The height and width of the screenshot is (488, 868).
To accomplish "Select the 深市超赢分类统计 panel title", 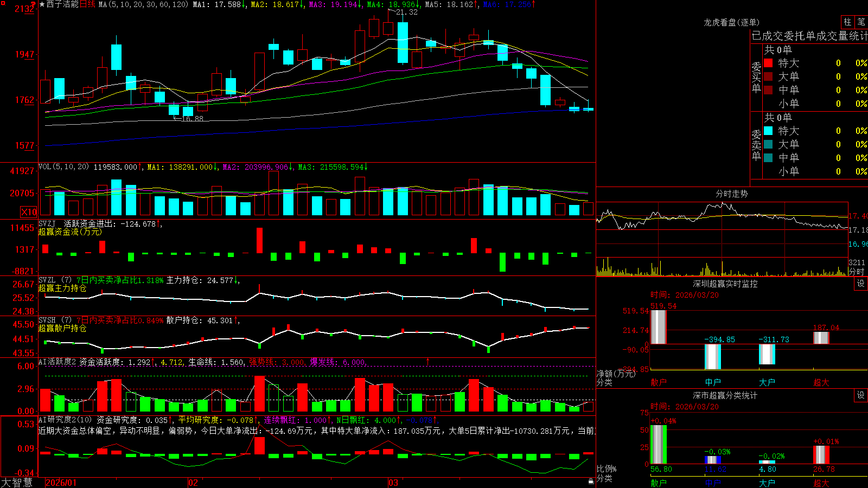I will pyautogui.click(x=725, y=395).
